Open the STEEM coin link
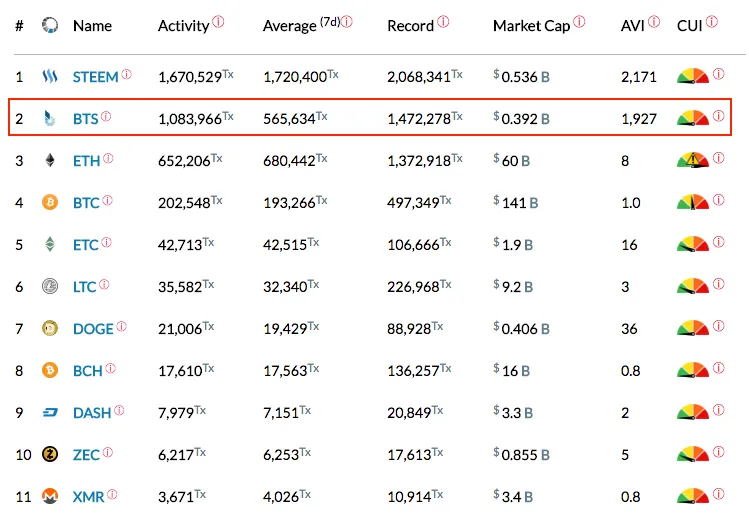This screenshot has height=519, width=749. pos(95,77)
